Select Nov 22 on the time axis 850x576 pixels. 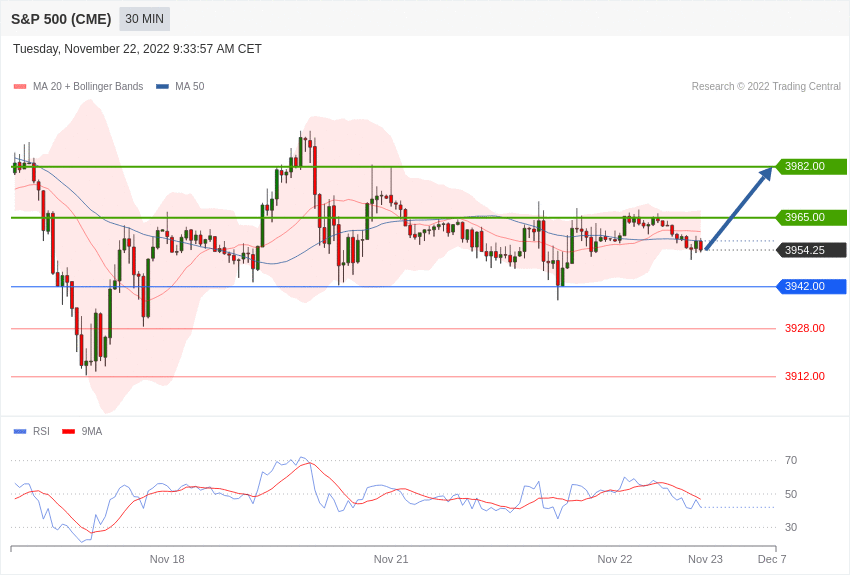coord(615,559)
